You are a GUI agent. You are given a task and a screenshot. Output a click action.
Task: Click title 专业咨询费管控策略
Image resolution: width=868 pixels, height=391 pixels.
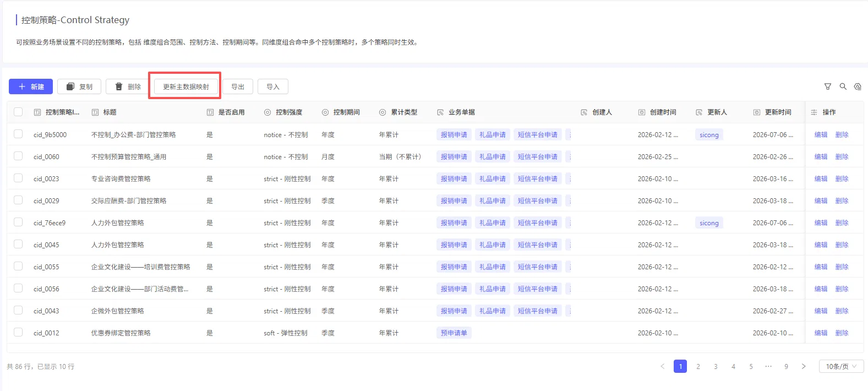click(x=121, y=178)
